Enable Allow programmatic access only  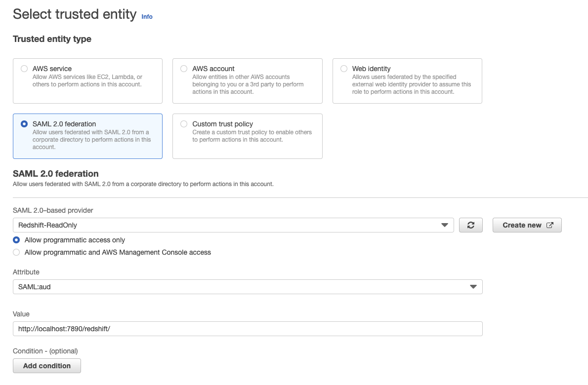[x=16, y=240]
